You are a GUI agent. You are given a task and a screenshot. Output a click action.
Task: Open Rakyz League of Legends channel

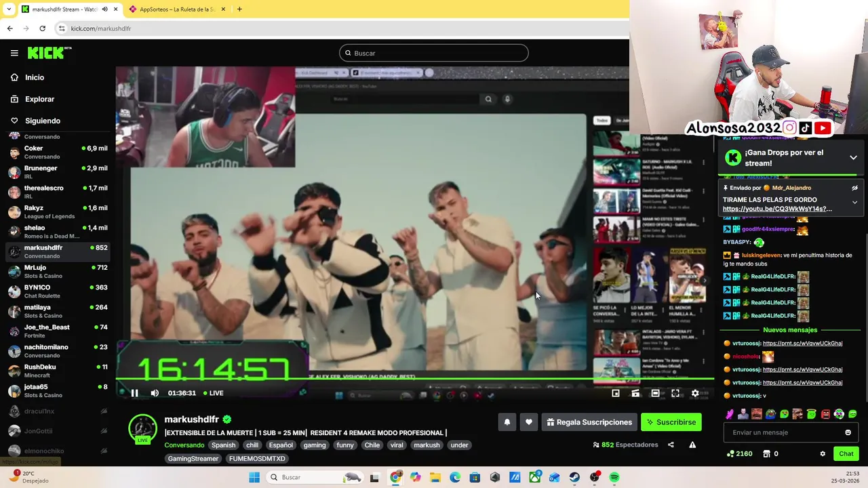[x=58, y=211]
